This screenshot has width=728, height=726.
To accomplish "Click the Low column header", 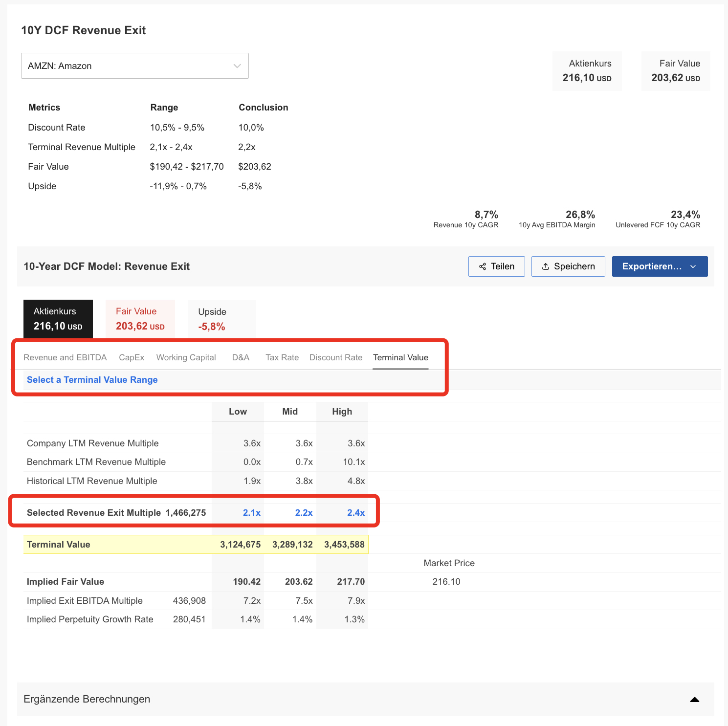I will (238, 412).
